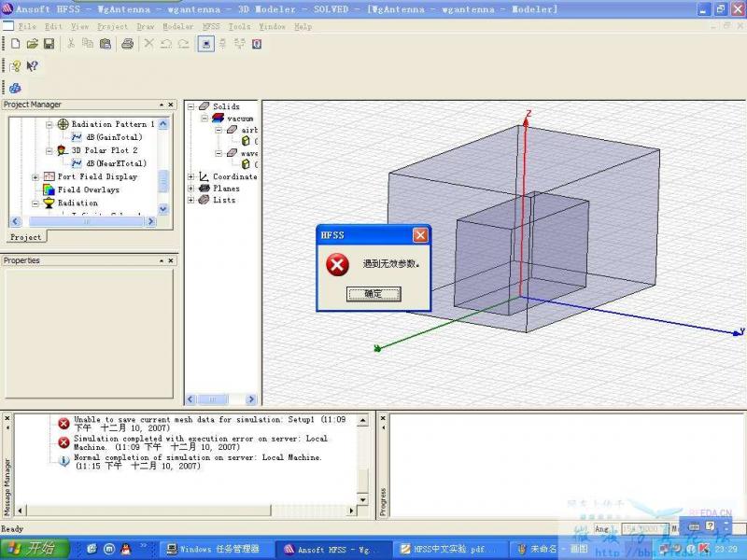Collapse the Solids node
Viewport: 747px width, 560px height.
191,106
